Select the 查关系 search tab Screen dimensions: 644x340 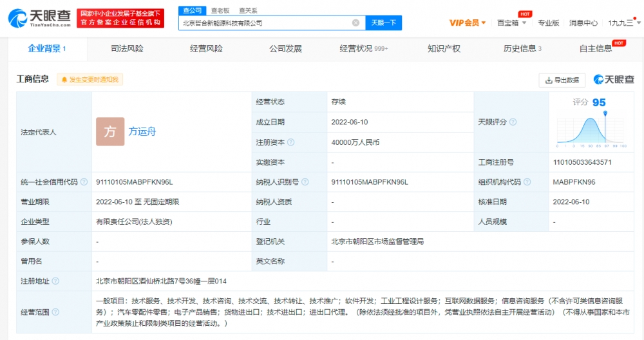point(248,11)
